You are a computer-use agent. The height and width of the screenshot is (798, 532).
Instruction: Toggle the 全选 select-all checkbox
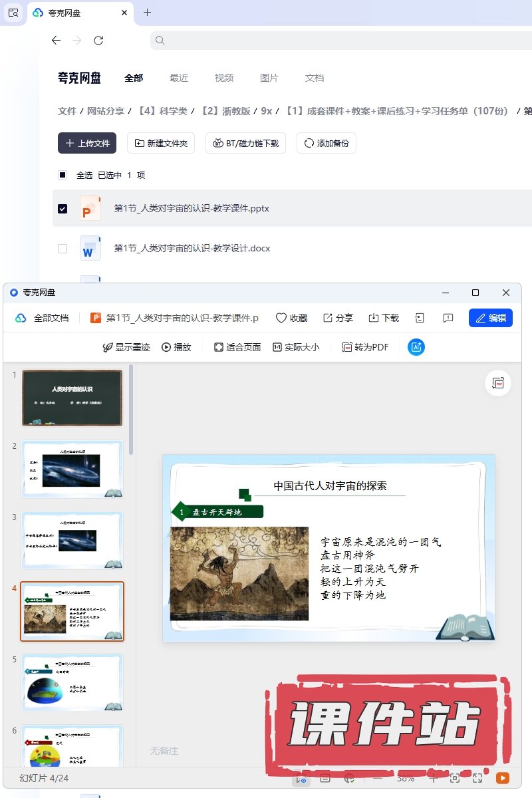pyautogui.click(x=63, y=176)
